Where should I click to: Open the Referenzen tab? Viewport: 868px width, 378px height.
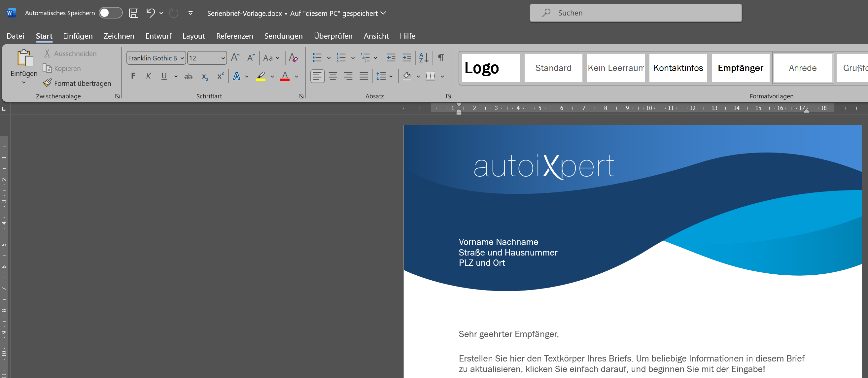tap(234, 36)
